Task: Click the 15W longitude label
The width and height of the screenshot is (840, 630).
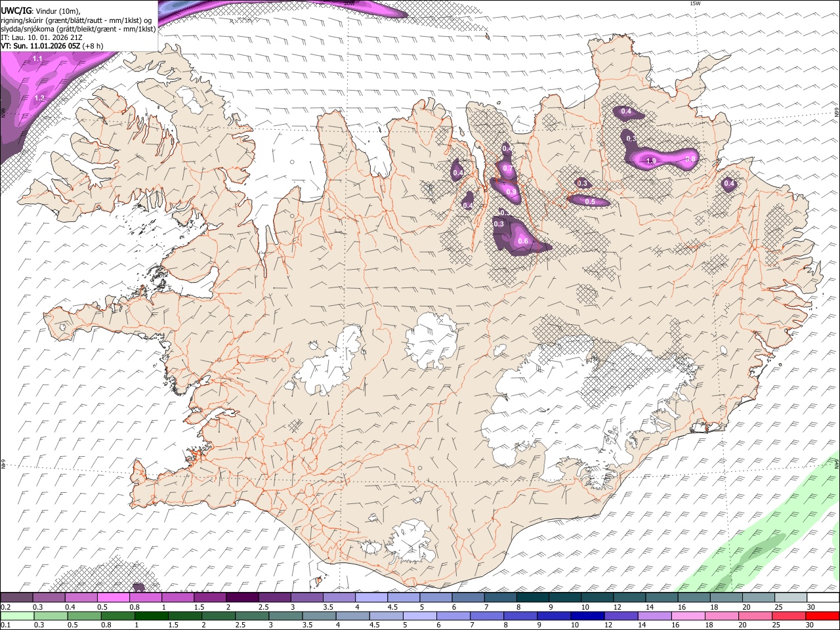Action: click(x=695, y=3)
